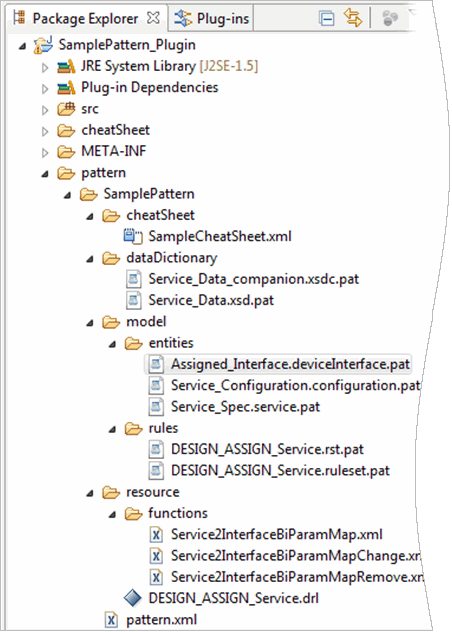Click the SampleCheatSheet.xml file icon

coord(133,237)
